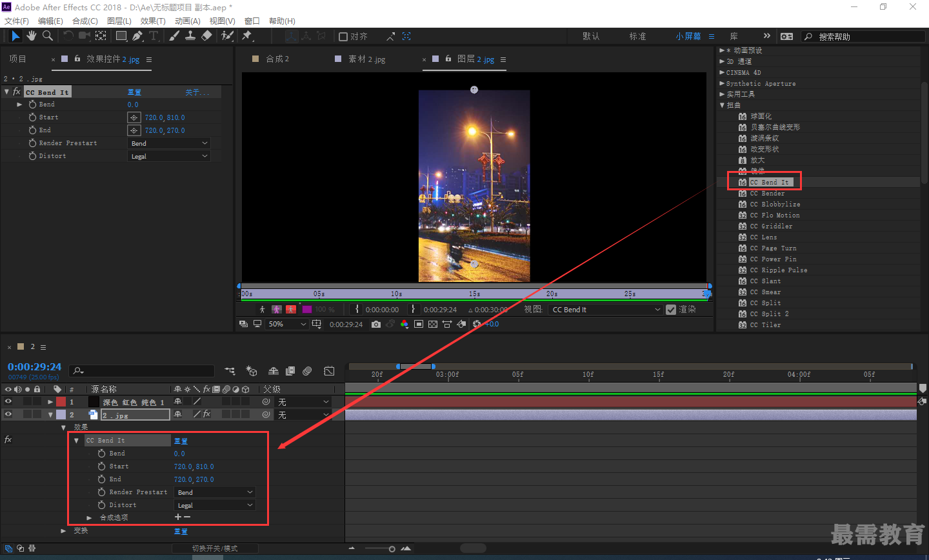Open the Graph Editor in timeline

[x=329, y=371]
